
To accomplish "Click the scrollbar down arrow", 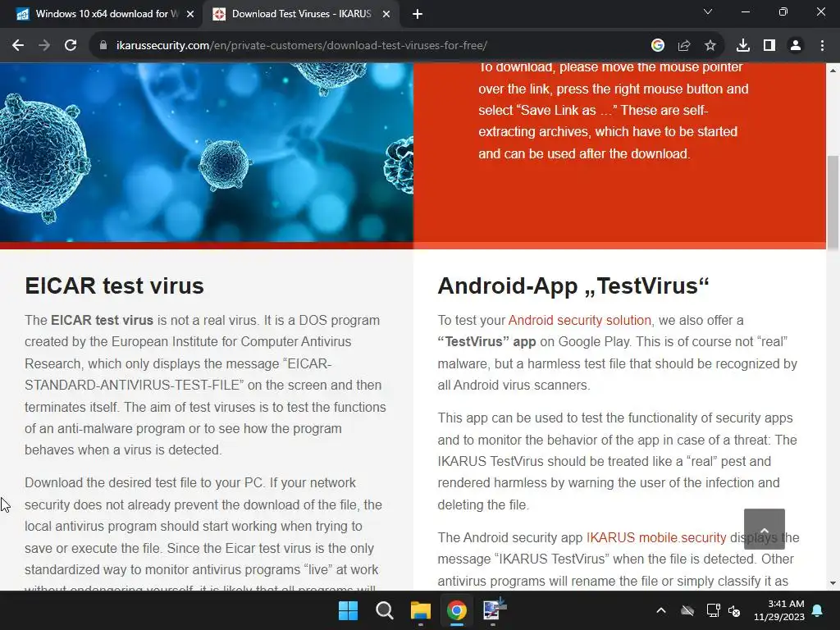I will pyautogui.click(x=833, y=583).
